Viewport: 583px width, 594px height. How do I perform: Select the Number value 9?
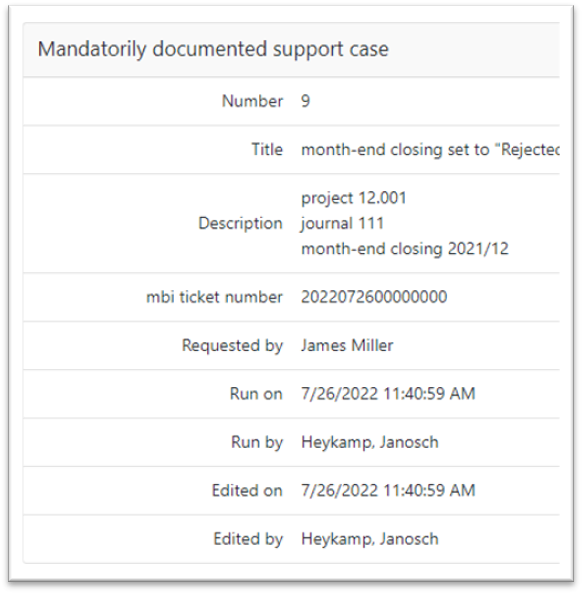click(305, 101)
